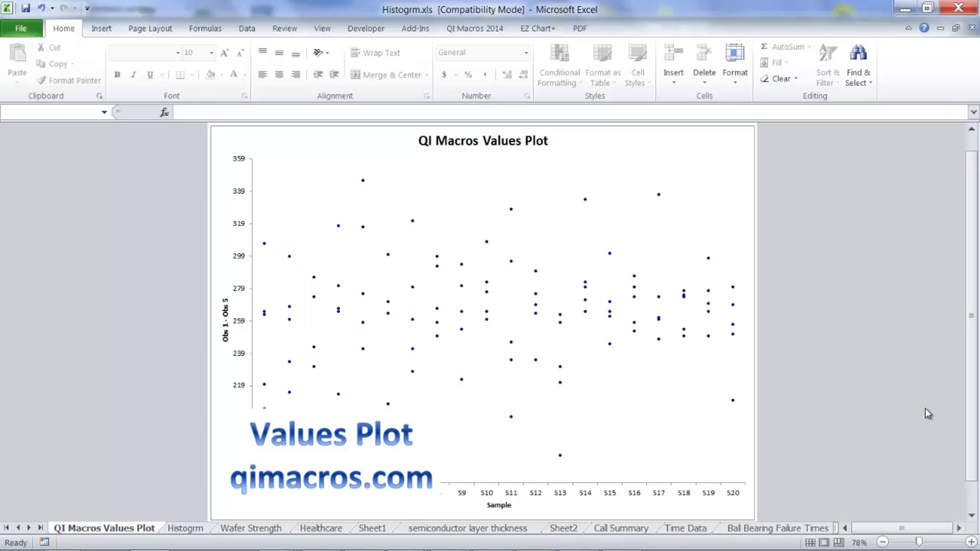The height and width of the screenshot is (551, 980).
Task: Switch to Page Layout view in status bar
Action: [x=824, y=542]
